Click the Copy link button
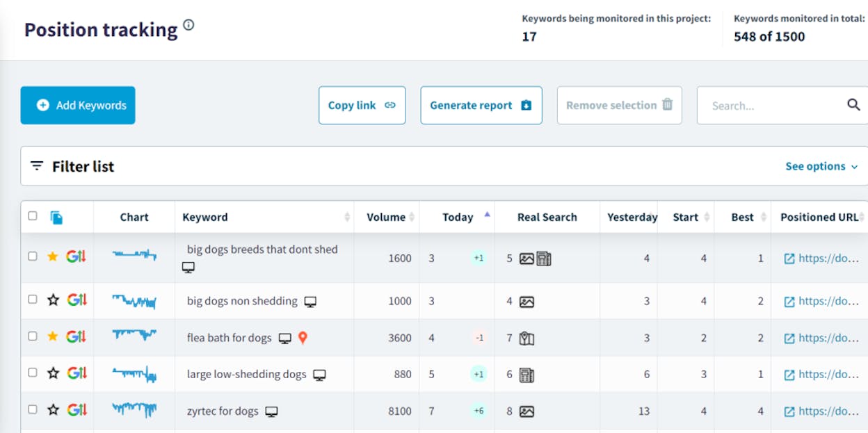 pos(362,105)
